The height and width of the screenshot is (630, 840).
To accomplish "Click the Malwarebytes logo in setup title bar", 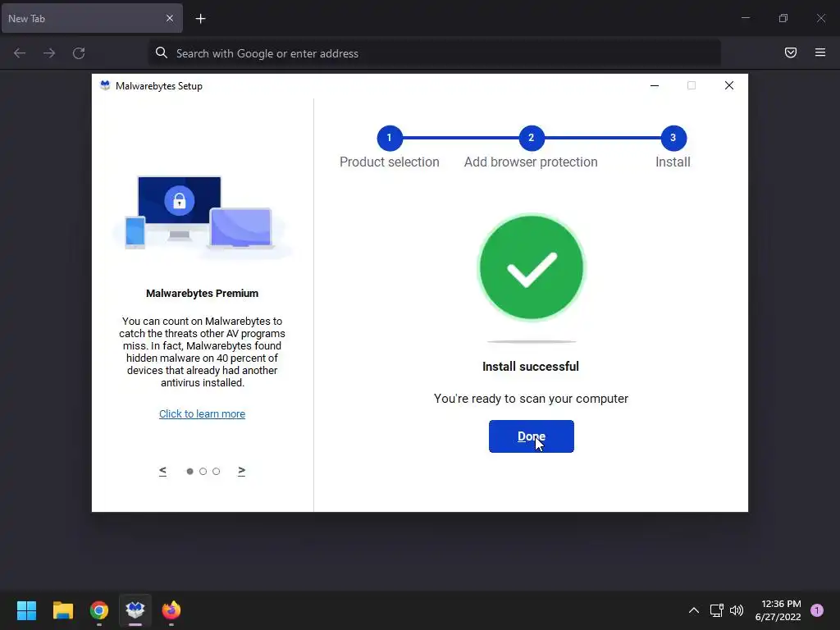I will (105, 85).
